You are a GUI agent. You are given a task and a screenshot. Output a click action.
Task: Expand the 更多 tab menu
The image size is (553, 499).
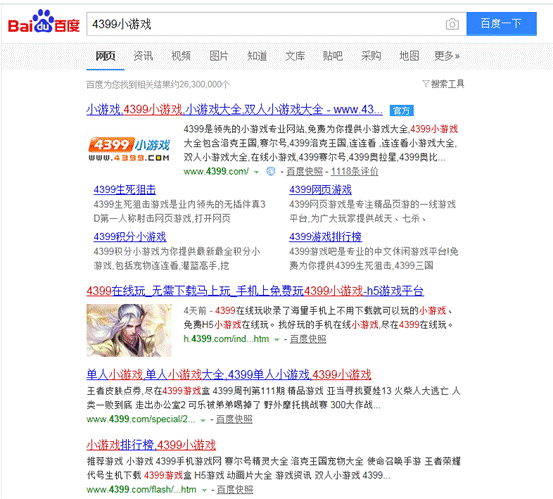click(x=447, y=56)
